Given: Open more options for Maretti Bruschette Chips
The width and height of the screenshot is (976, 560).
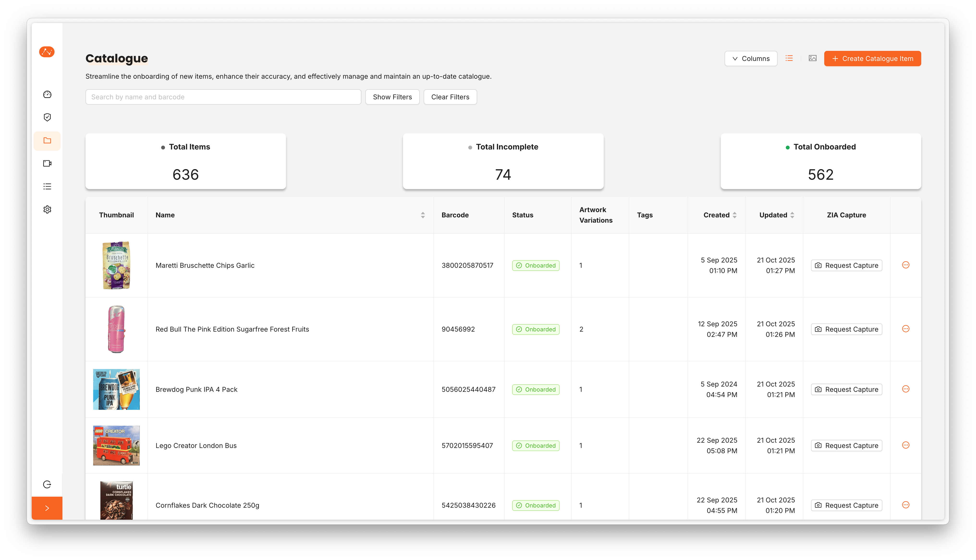Looking at the screenshot, I should pos(905,265).
